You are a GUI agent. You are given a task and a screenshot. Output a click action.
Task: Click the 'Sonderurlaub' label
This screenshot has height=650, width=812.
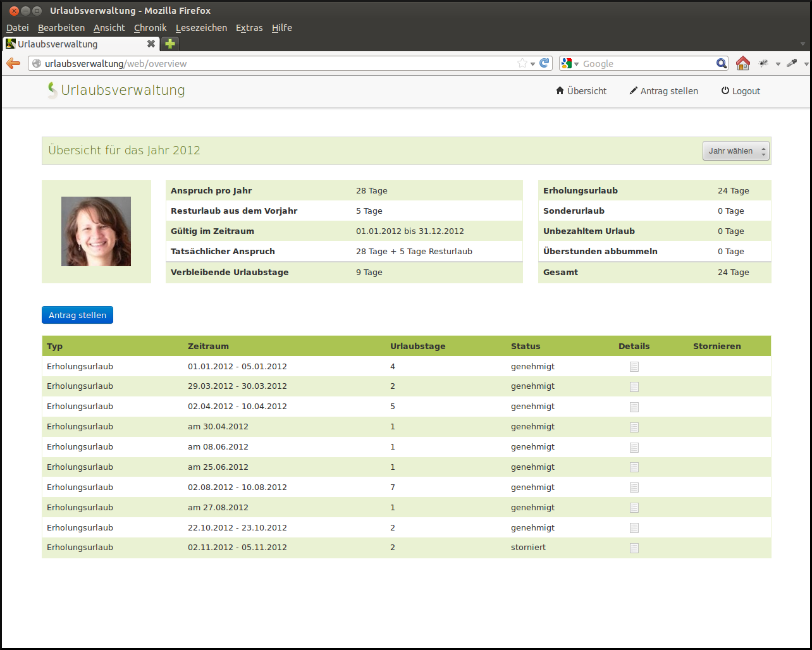(574, 211)
